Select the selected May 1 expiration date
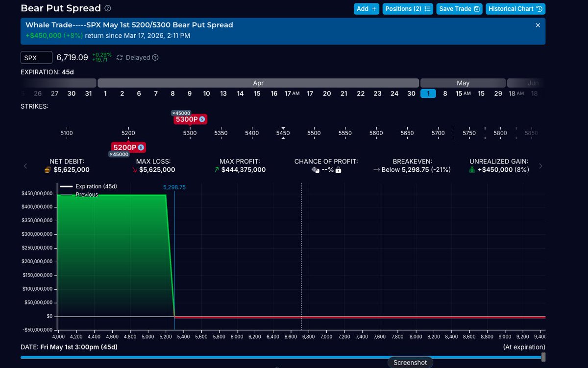The image size is (588, 368). (x=428, y=93)
